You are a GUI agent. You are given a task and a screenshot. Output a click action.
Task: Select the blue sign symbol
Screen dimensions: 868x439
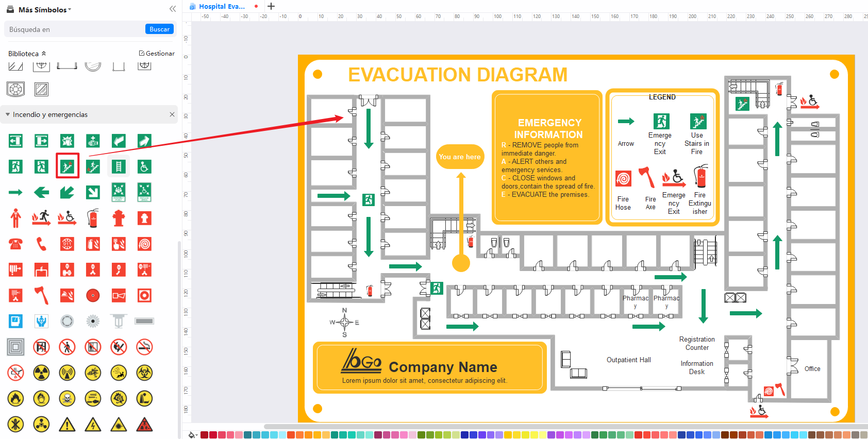(15, 321)
